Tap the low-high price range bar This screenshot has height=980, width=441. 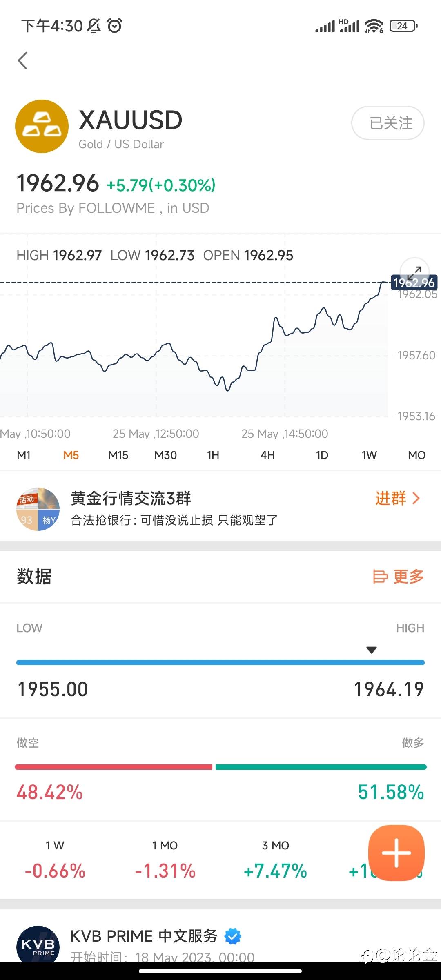pyautogui.click(x=220, y=662)
